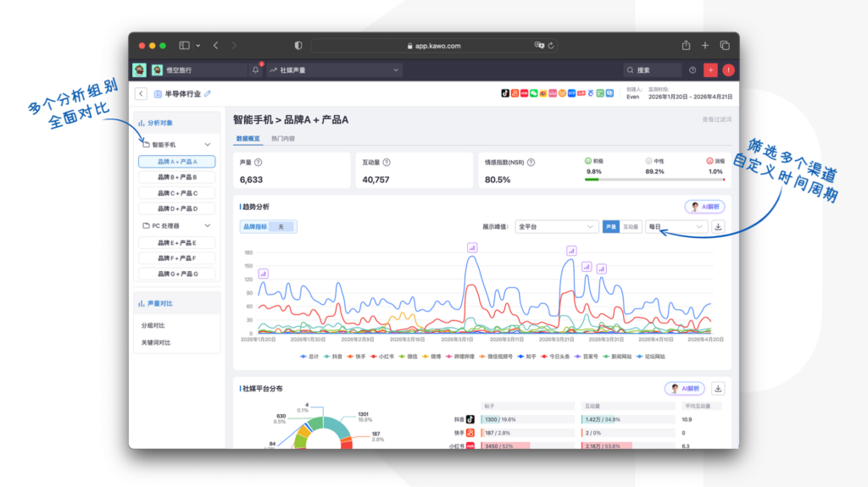Screen dimensions: 868x487
Task: Open the 每日 time granularity dropdown
Action: 676,227
